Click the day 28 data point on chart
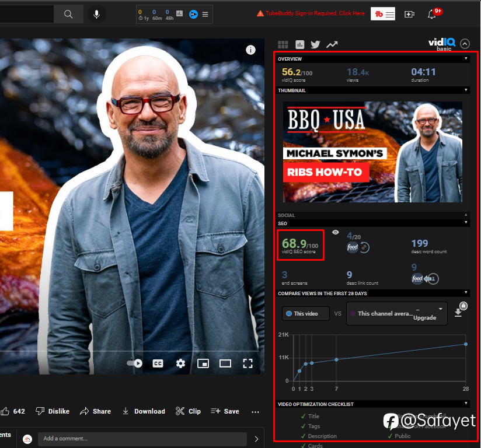This screenshot has height=448, width=481. [466, 344]
